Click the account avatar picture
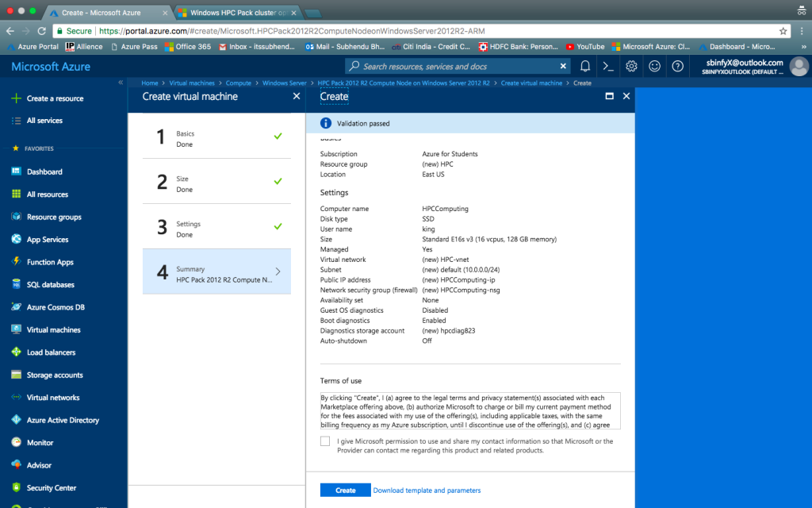 click(x=799, y=67)
